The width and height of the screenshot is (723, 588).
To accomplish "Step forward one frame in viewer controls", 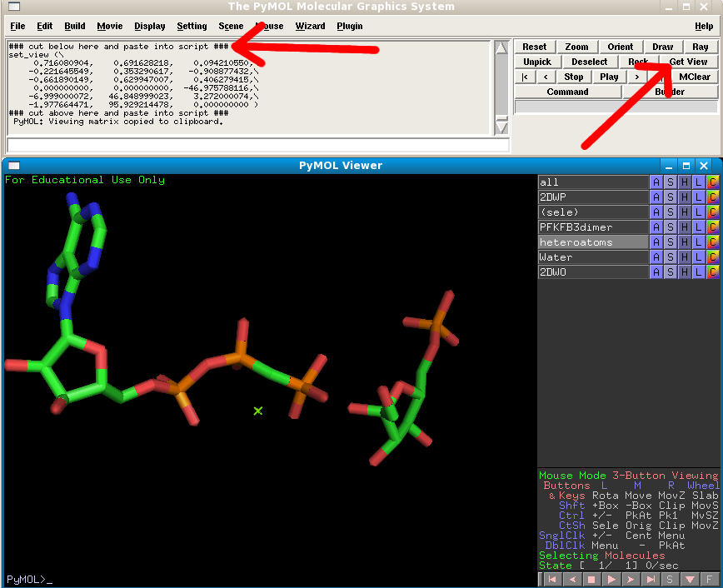I will [x=631, y=579].
